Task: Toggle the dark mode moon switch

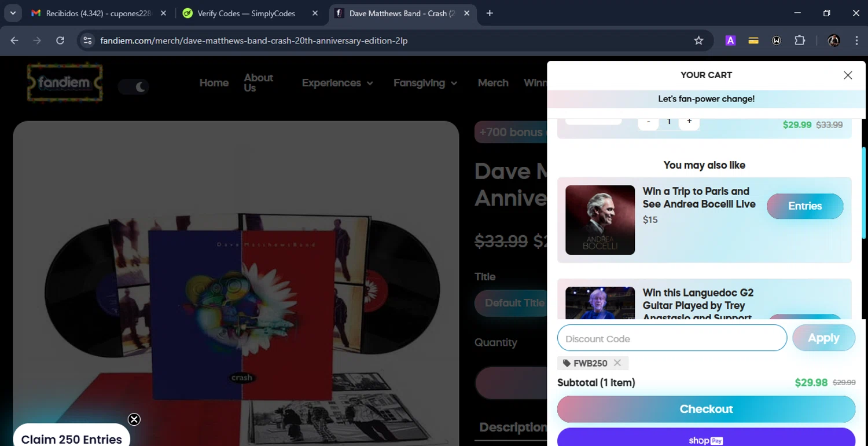Action: (x=134, y=87)
